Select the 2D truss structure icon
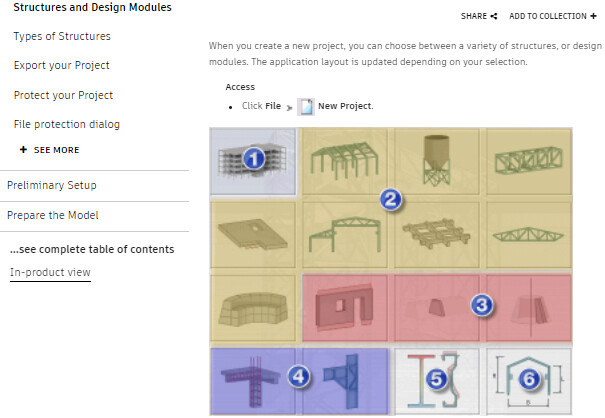Viewport: 605px width, 418px height. [x=527, y=236]
